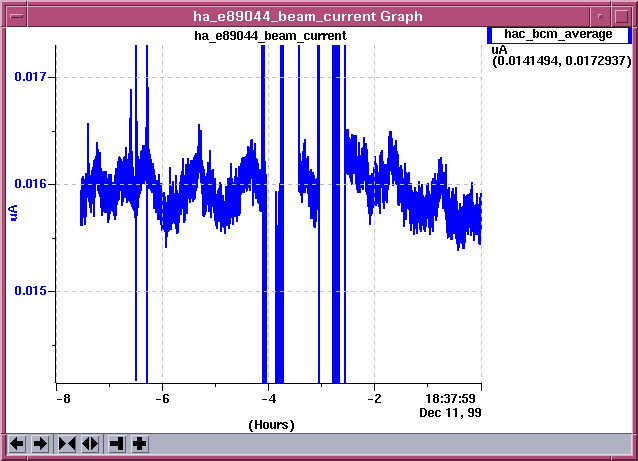638x461 pixels.
Task: Click the (Hours) x-axis label
Action: pyautogui.click(x=271, y=425)
